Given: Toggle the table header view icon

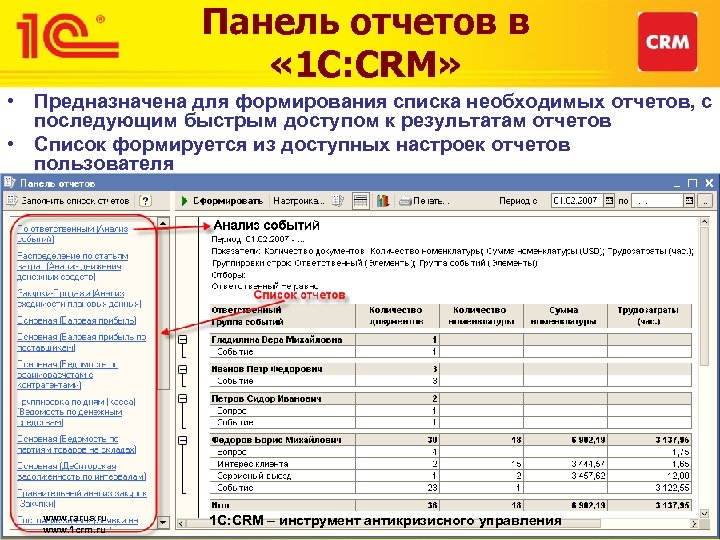Looking at the screenshot, I should coord(361,201).
